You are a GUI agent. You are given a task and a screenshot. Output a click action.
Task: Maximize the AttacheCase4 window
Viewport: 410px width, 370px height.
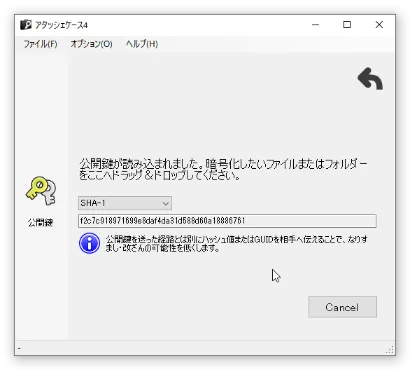[x=347, y=25]
